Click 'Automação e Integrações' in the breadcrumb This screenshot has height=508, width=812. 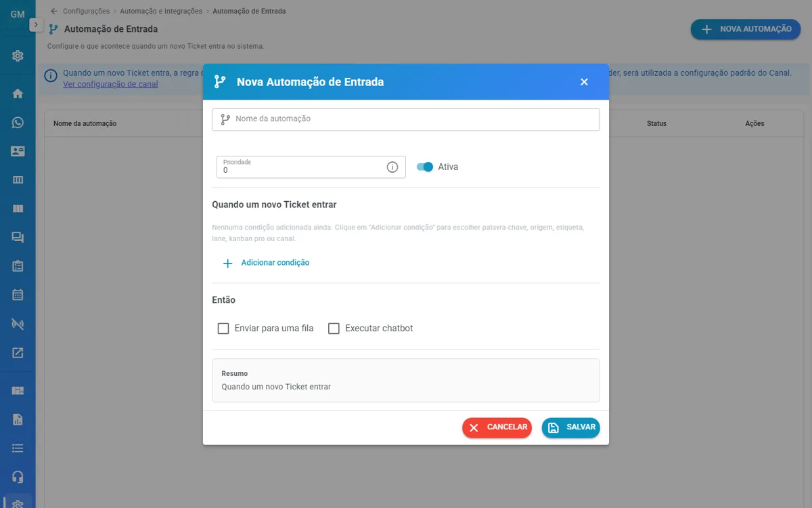pyautogui.click(x=161, y=12)
